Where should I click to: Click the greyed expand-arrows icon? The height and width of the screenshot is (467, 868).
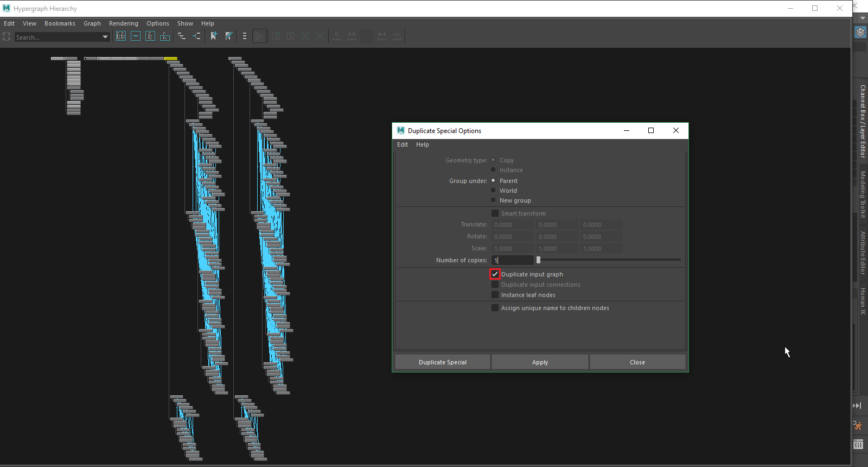coord(320,36)
